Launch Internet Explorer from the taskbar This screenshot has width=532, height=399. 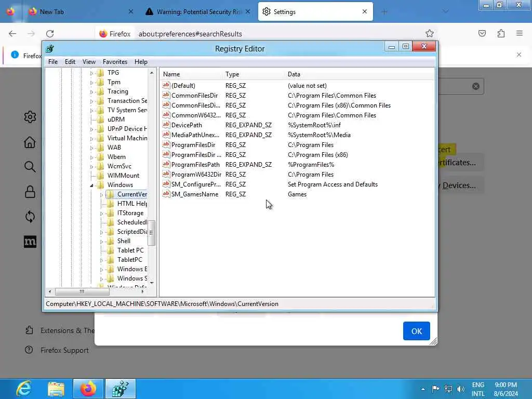point(24,389)
